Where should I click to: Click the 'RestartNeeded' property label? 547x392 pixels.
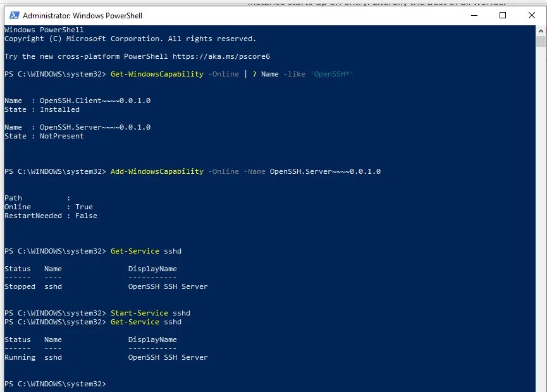tap(33, 216)
